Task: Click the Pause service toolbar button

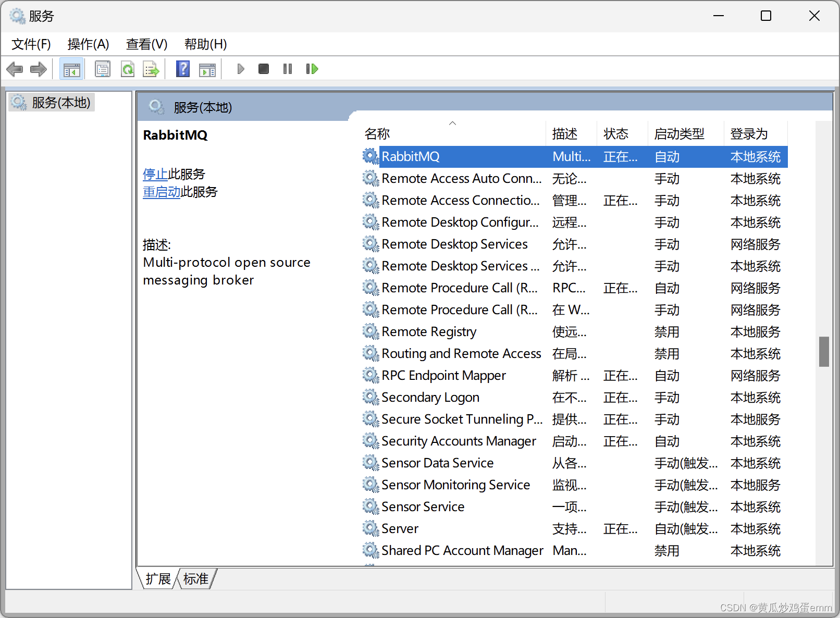Action: (288, 69)
